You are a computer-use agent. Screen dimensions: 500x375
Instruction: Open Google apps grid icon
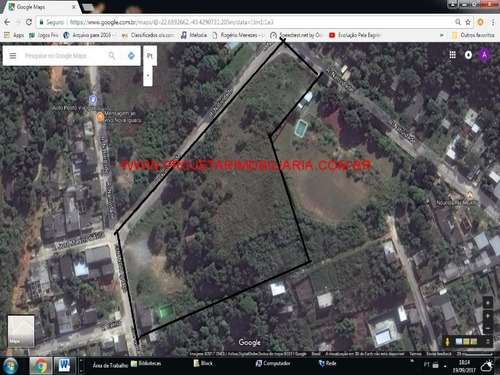pyautogui.click(x=452, y=55)
